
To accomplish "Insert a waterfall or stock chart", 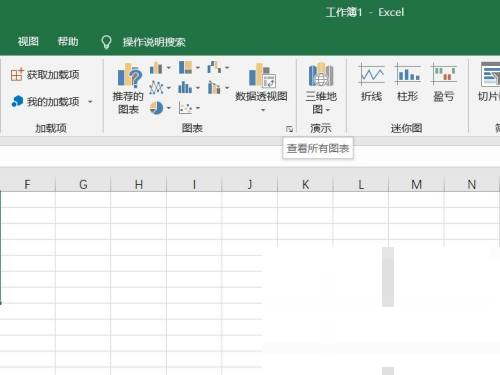I will (x=214, y=67).
